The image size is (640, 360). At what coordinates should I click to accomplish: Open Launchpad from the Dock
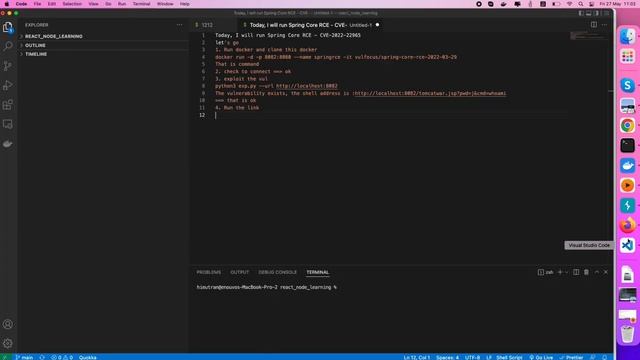(x=627, y=56)
